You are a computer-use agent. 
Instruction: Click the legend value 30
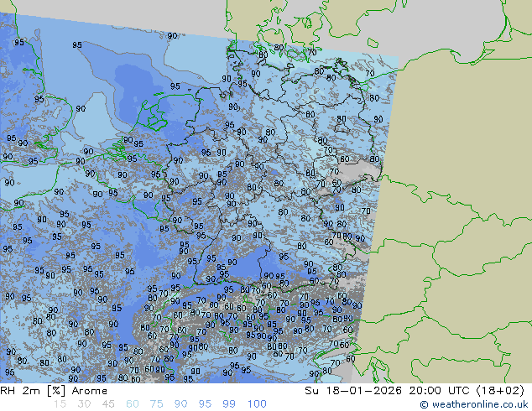(x=84, y=404)
